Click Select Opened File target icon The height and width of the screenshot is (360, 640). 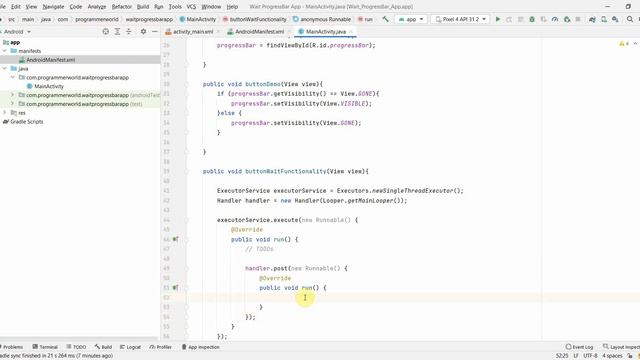[x=106, y=31]
